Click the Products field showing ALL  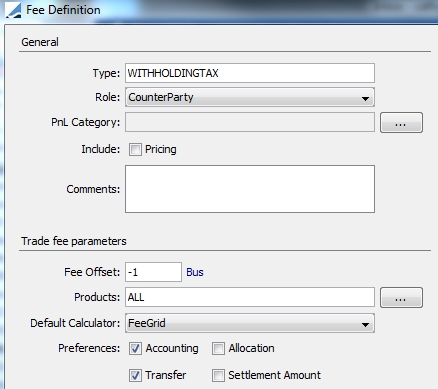250,297
